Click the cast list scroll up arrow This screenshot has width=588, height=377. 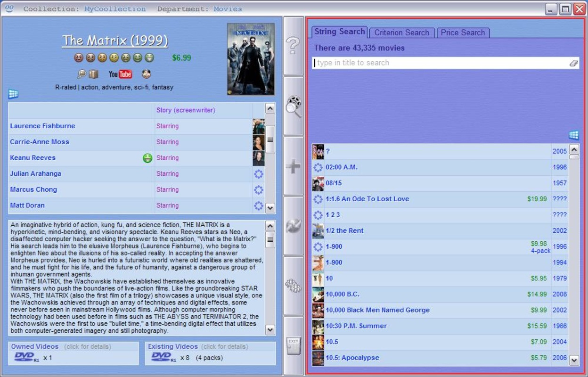(270, 108)
